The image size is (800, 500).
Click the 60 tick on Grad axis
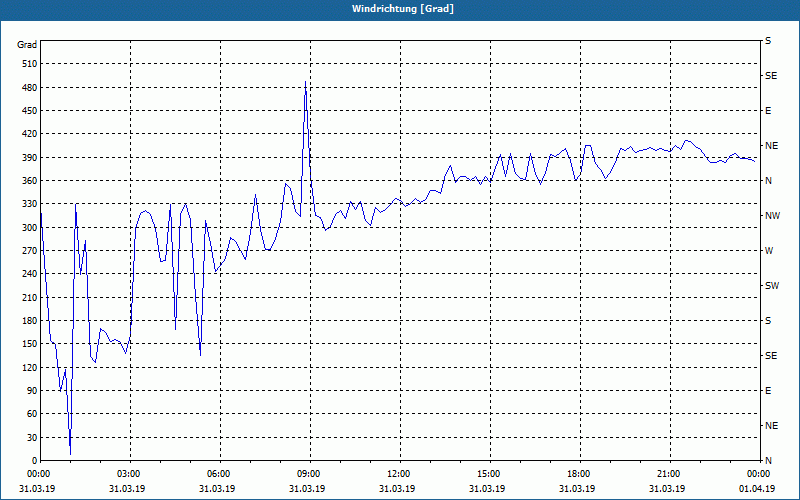[32, 414]
